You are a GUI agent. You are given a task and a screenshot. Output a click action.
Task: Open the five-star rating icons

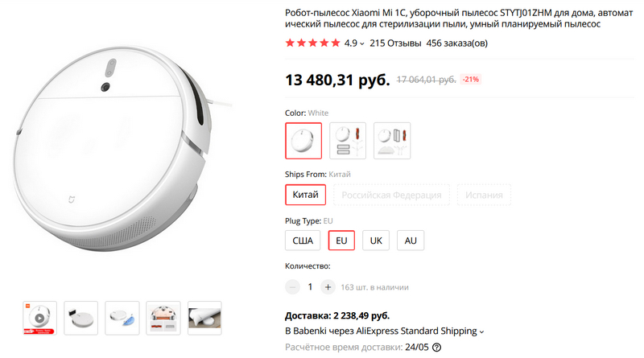click(x=313, y=43)
